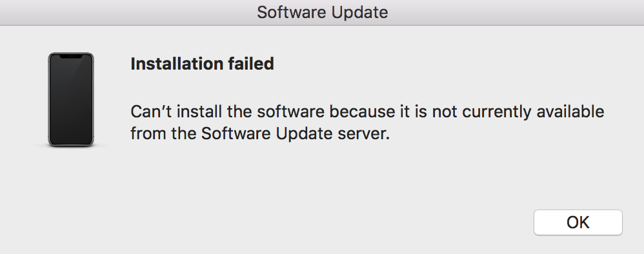Click the word 'Installation' in the heading

click(170, 64)
